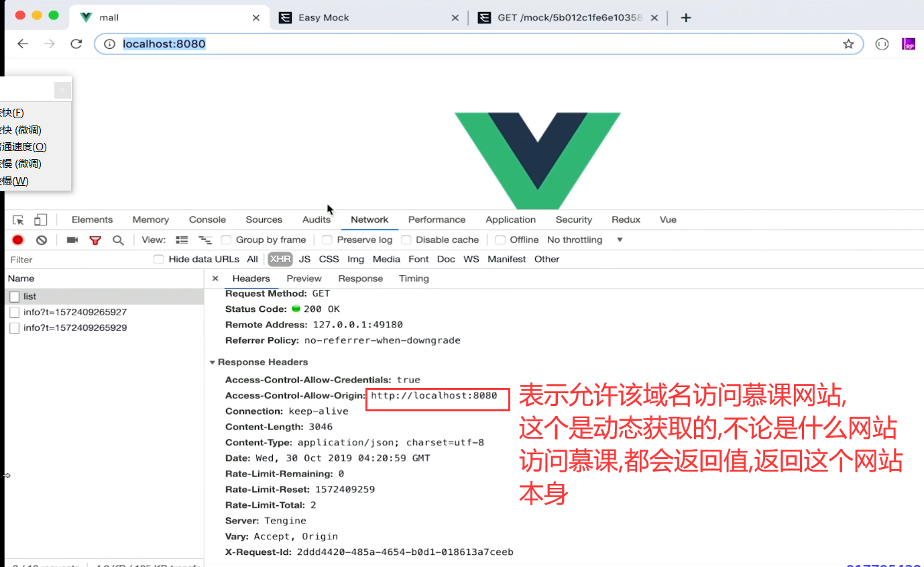The height and width of the screenshot is (567, 924).
Task: Stop recording network log
Action: click(x=18, y=240)
